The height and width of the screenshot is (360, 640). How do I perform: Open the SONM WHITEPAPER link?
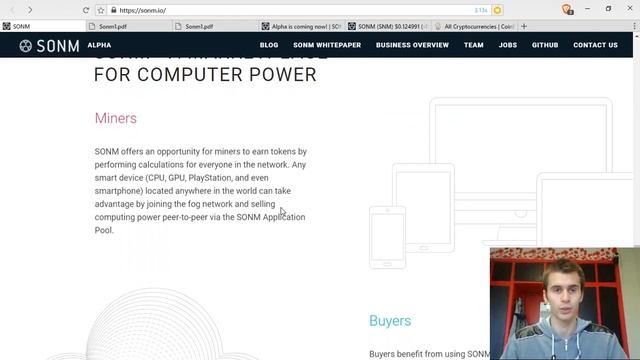tap(327, 45)
